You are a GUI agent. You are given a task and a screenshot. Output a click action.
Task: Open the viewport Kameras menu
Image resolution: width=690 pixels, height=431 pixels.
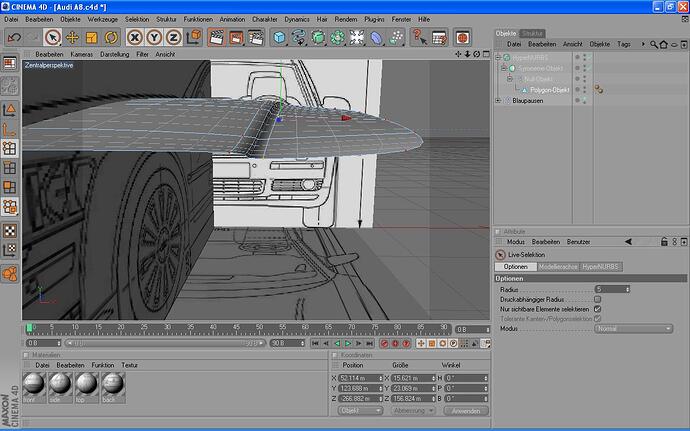coord(81,55)
